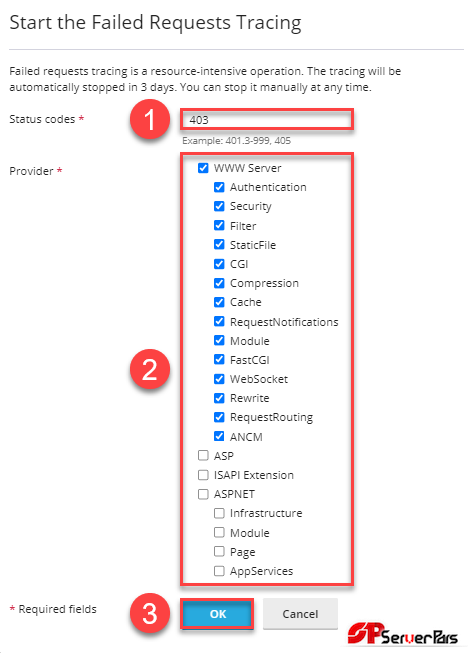Viewport: 473px width, 653px height.
Task: Check the ISAPI Extension checkbox
Action: (203, 475)
